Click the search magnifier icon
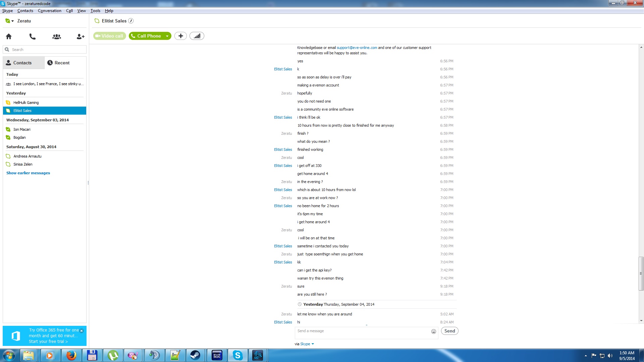644x362 pixels. 7,49
